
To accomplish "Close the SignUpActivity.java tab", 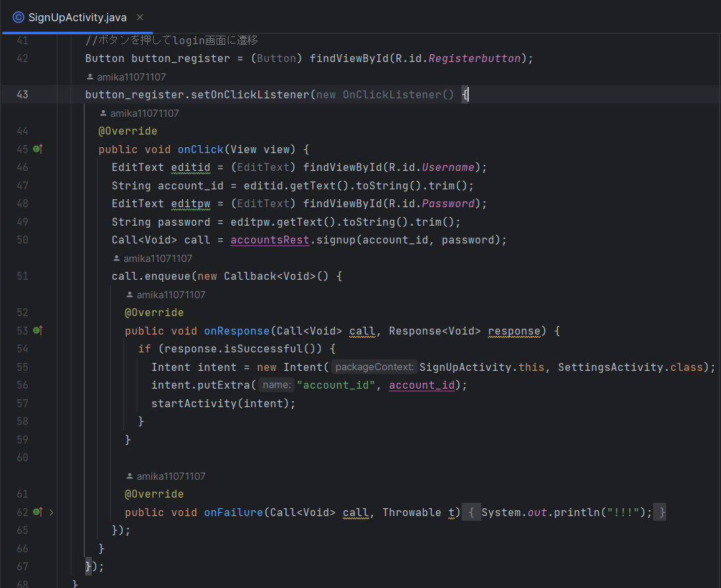I will (x=140, y=17).
